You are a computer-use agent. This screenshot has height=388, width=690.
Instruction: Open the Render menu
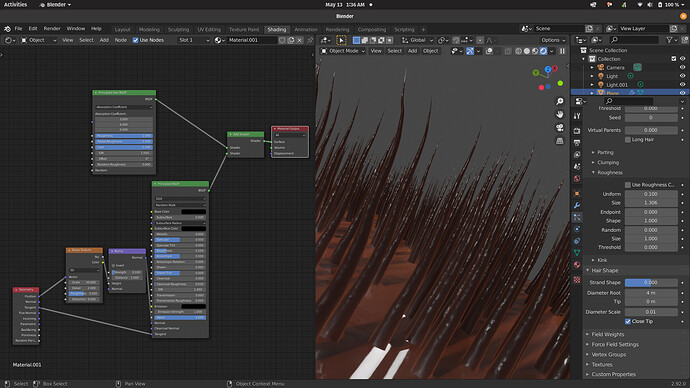(52, 29)
